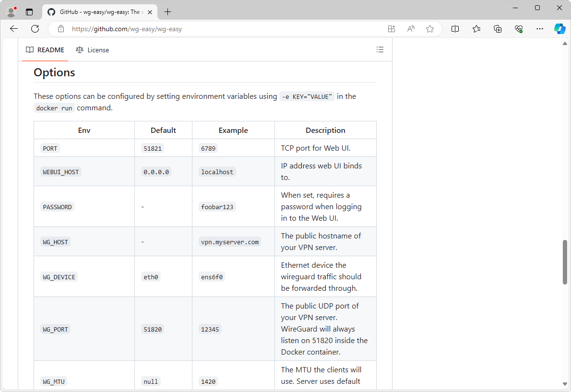The image size is (571, 392).
Task: Open a new browser tab
Action: click(167, 12)
